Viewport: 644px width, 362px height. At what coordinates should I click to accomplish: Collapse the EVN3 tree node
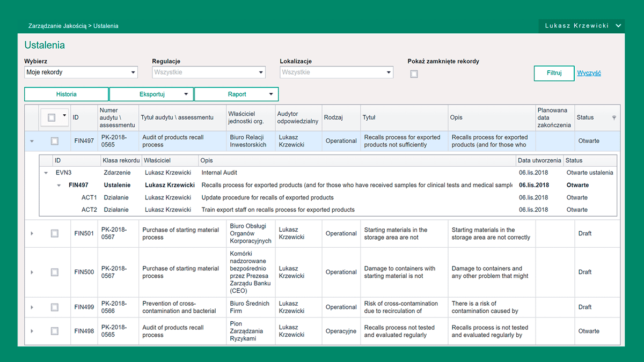coord(46,173)
